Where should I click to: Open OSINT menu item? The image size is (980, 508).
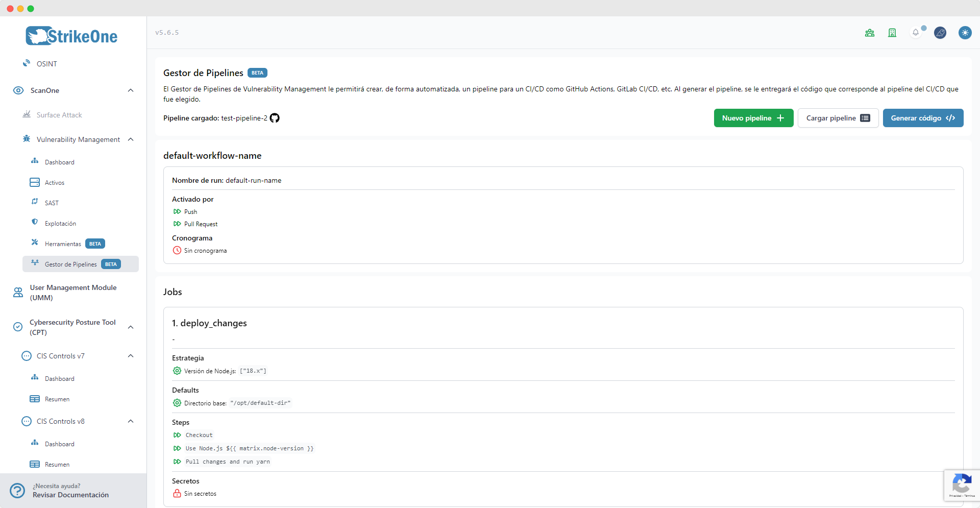click(x=47, y=64)
